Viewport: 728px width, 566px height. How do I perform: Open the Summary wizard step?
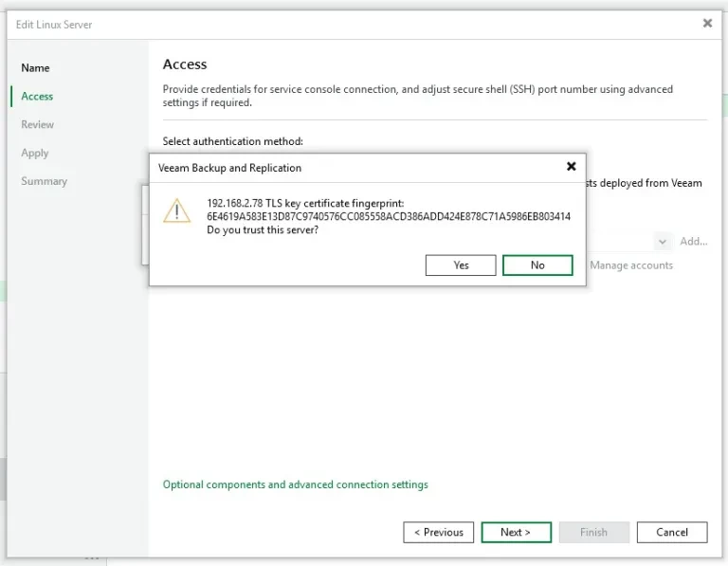tap(45, 181)
